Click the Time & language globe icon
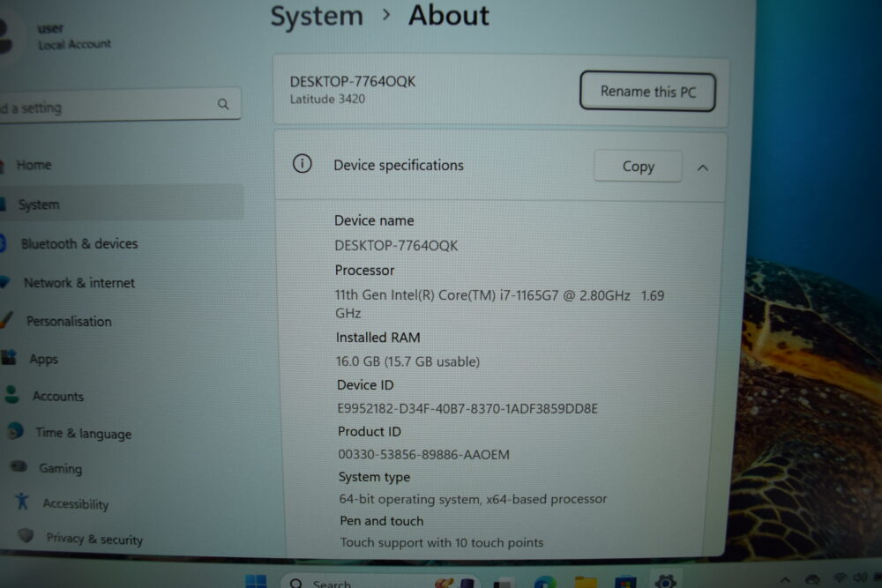Screen dimensions: 882x588 (16, 431)
